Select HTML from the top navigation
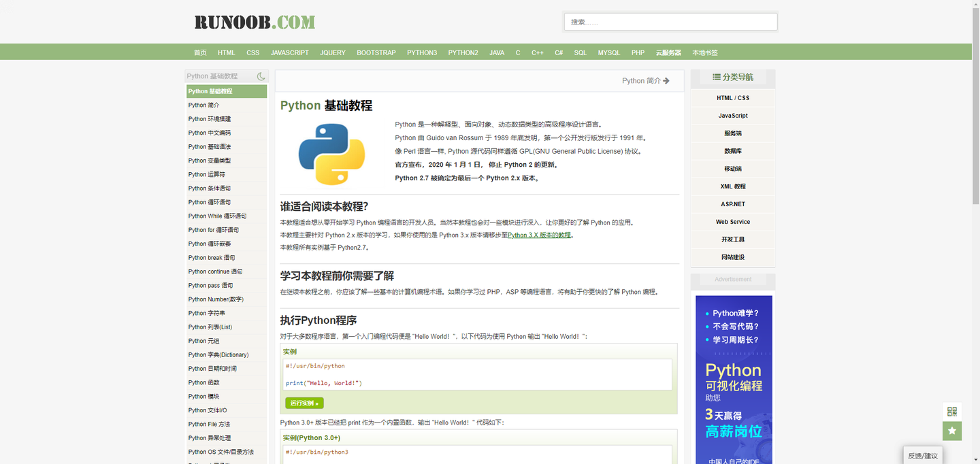980x464 pixels. pyautogui.click(x=226, y=52)
